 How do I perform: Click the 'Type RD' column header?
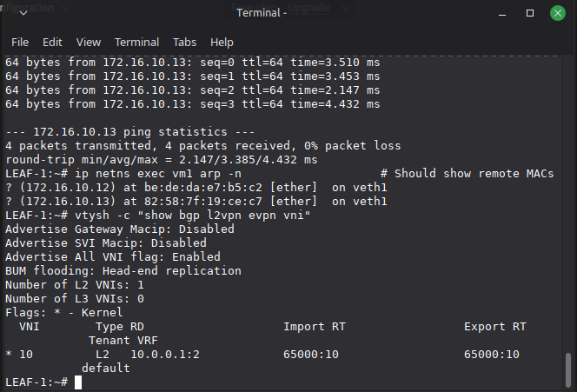click(120, 327)
